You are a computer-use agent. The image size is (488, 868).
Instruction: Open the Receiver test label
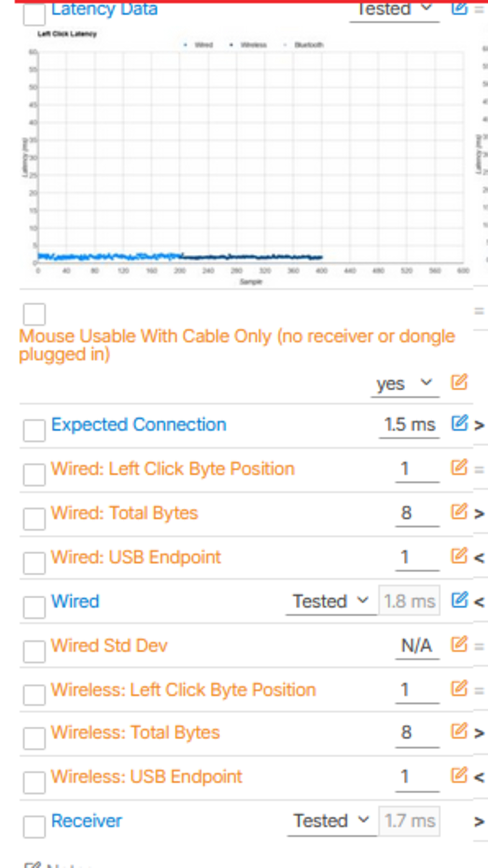point(86,820)
